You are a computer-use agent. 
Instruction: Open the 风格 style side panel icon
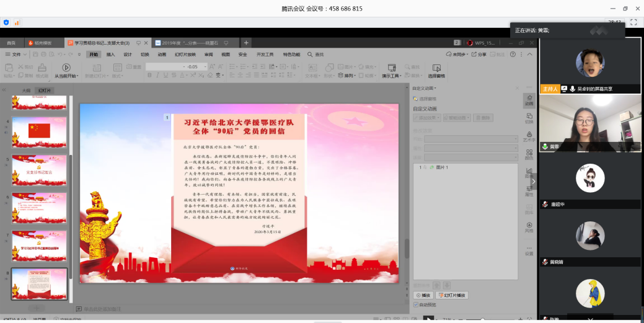click(529, 228)
